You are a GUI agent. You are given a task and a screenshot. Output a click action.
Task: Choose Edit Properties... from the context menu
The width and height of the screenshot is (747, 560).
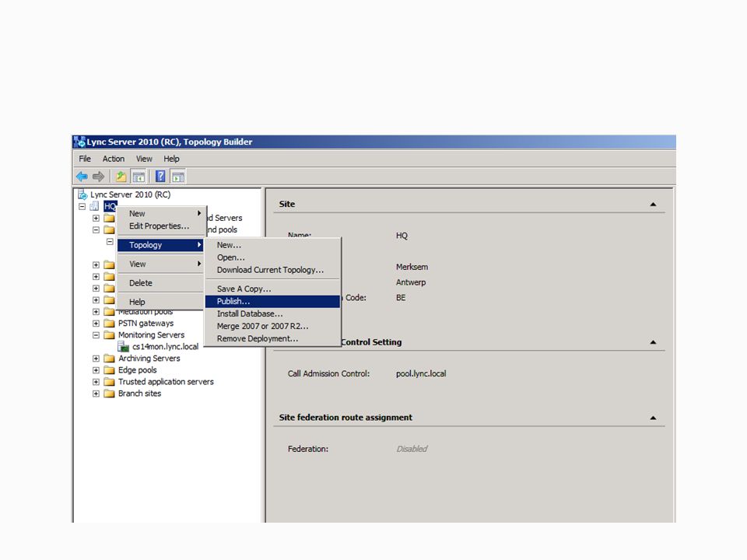tap(160, 226)
